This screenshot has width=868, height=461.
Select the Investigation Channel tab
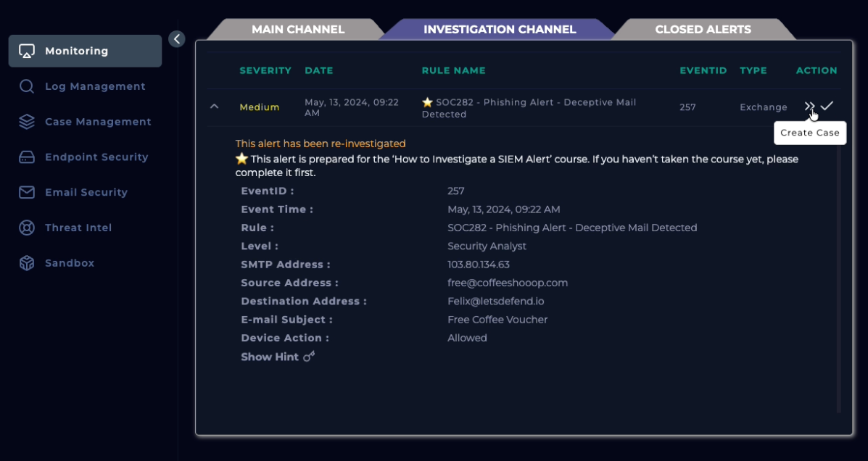coord(500,30)
